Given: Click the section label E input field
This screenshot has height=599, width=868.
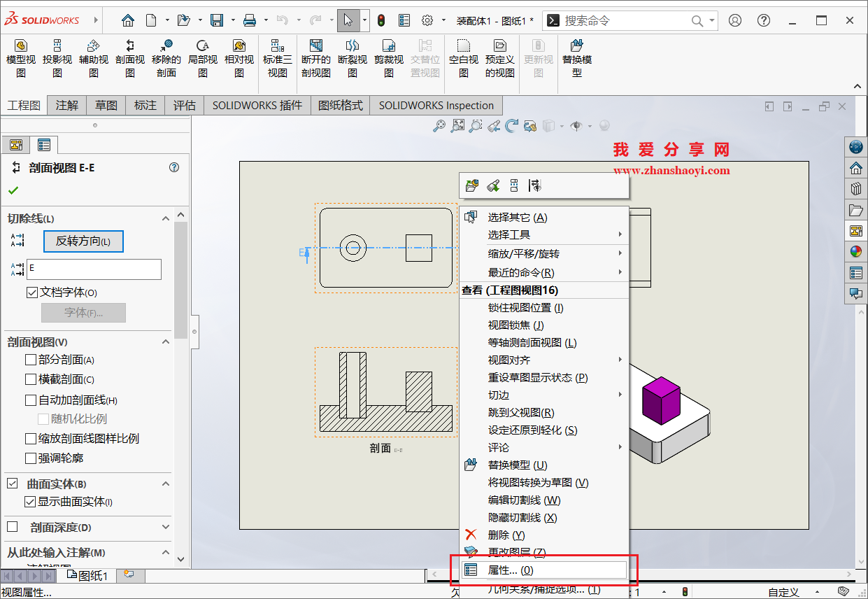Looking at the screenshot, I should (94, 269).
